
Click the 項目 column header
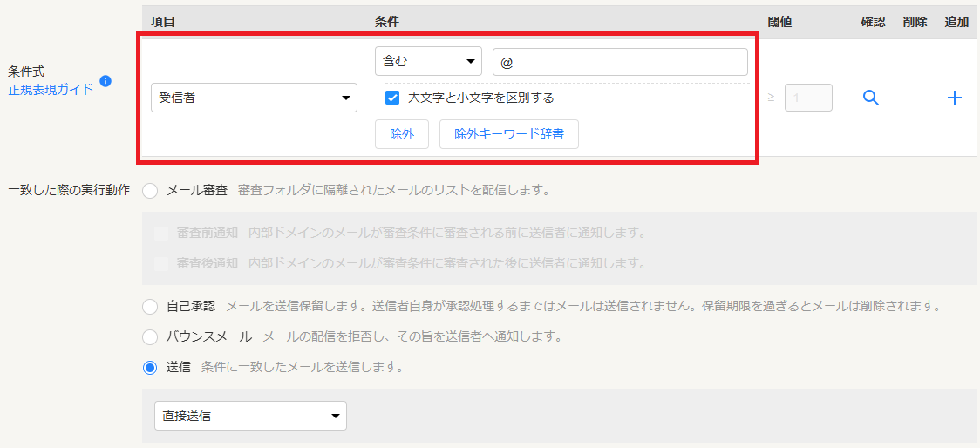[x=162, y=22]
